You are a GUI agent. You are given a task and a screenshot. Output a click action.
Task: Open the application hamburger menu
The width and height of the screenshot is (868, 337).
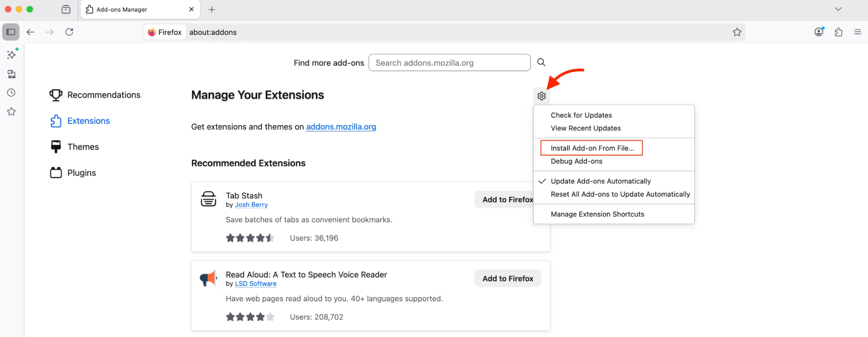click(858, 32)
